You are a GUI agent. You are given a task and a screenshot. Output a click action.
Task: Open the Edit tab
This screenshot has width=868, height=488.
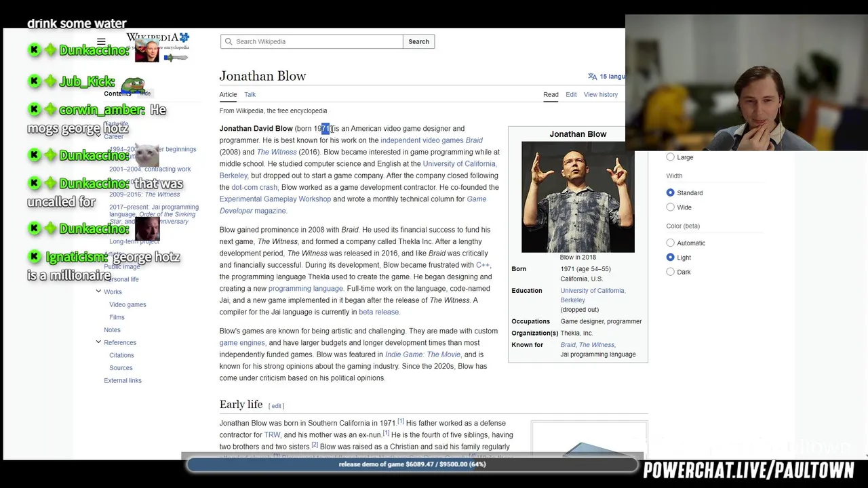click(x=571, y=95)
